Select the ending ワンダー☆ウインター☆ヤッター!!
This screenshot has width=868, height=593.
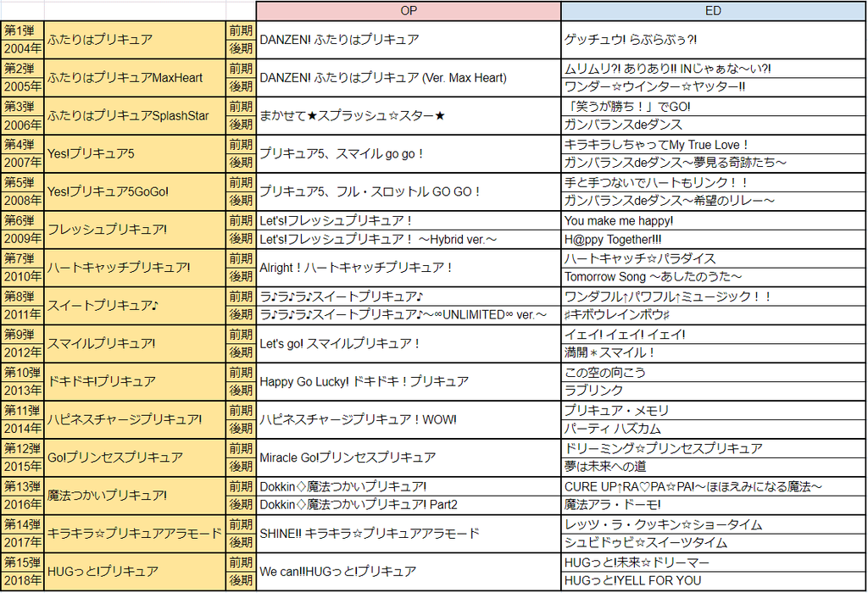pyautogui.click(x=713, y=87)
